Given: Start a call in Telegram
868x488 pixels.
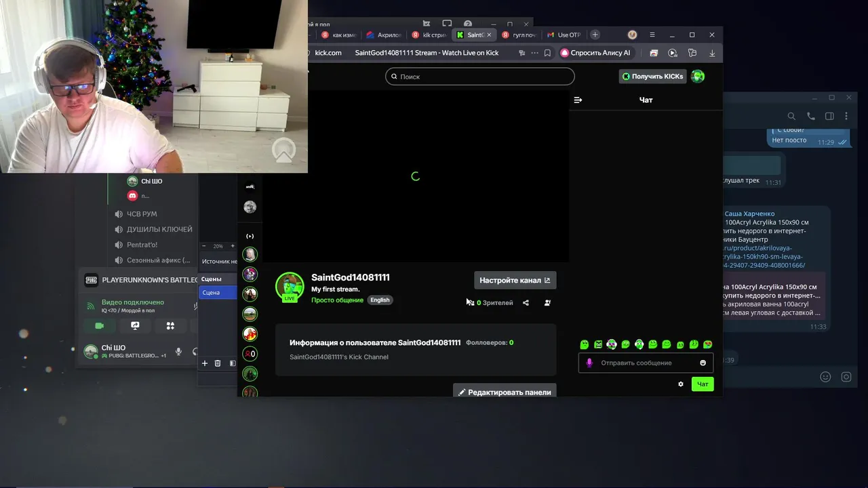Looking at the screenshot, I should [x=810, y=117].
